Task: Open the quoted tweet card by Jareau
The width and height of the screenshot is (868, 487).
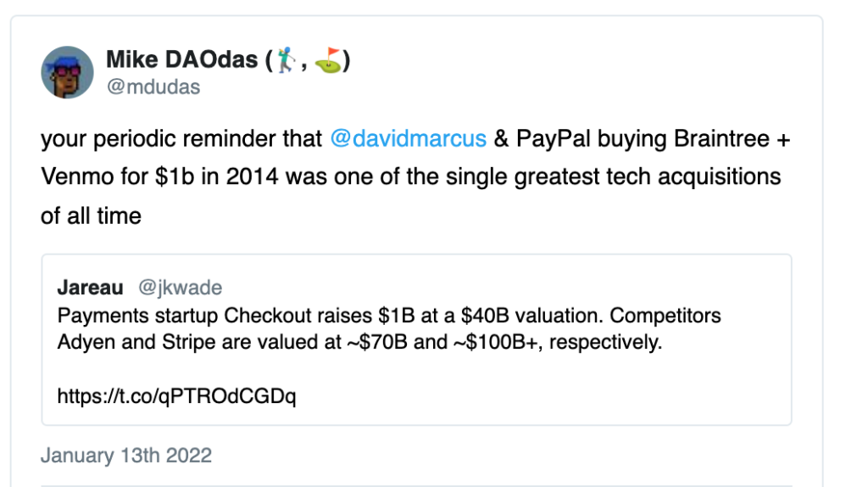Action: point(416,339)
